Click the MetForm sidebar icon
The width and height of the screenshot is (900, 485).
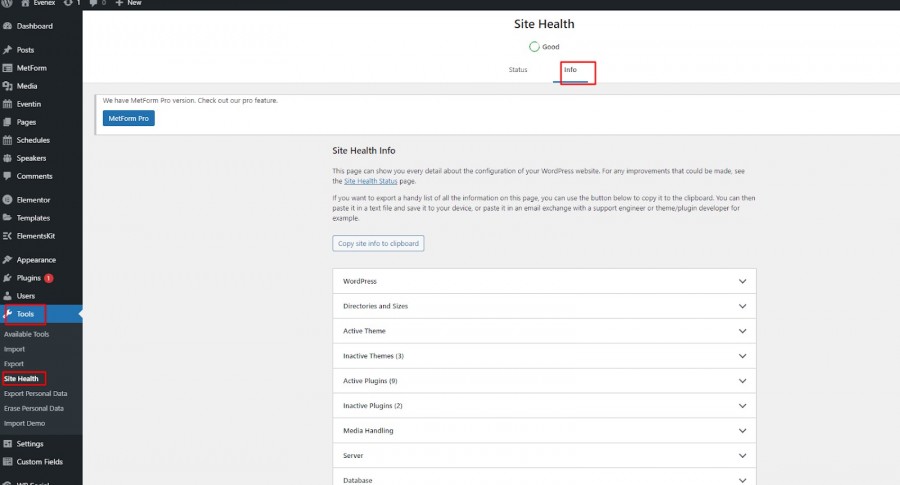pos(7,68)
